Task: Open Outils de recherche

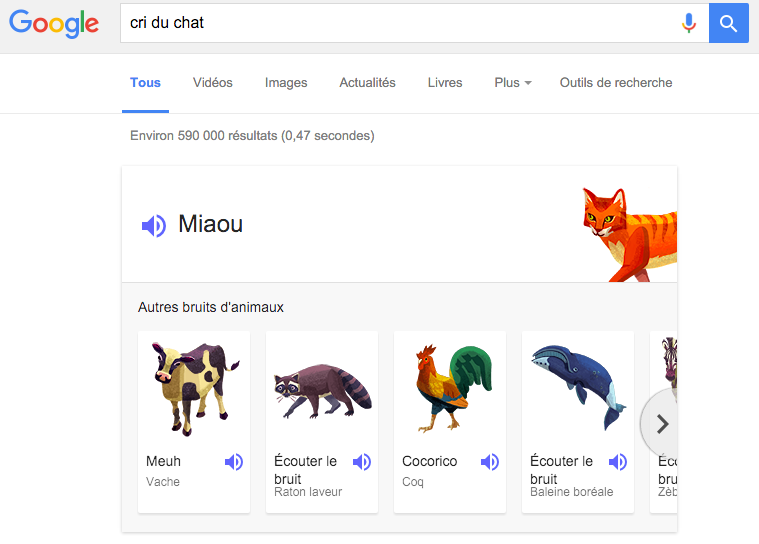Action: click(616, 83)
